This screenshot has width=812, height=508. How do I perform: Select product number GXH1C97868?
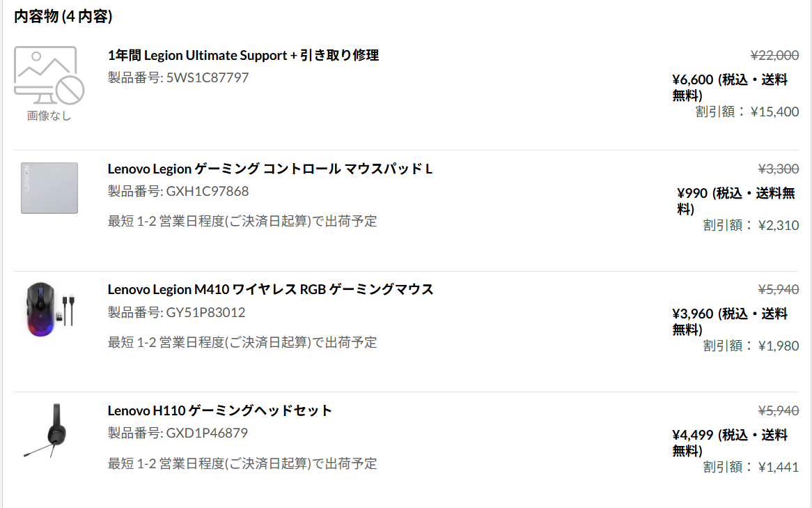tap(207, 191)
